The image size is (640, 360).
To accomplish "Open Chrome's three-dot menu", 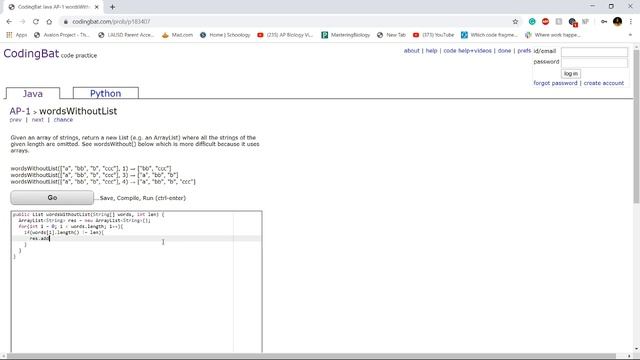I will pyautogui.click(x=631, y=22).
